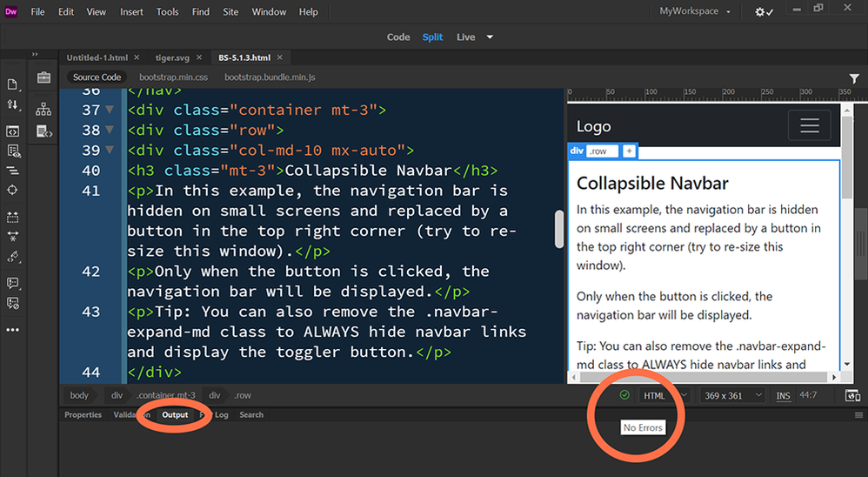
Task: Open the HTML language dropdown
Action: (x=664, y=395)
